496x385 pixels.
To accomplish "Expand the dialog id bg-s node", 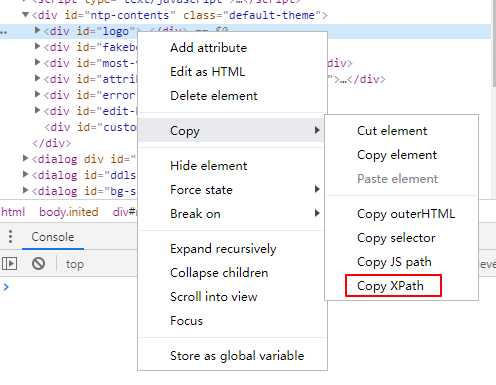I will [x=25, y=190].
